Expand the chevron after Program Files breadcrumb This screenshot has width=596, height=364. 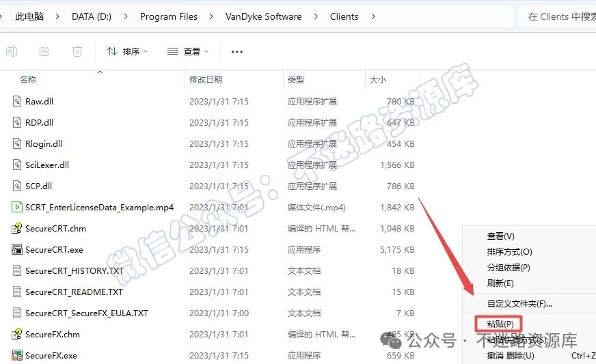coord(211,16)
